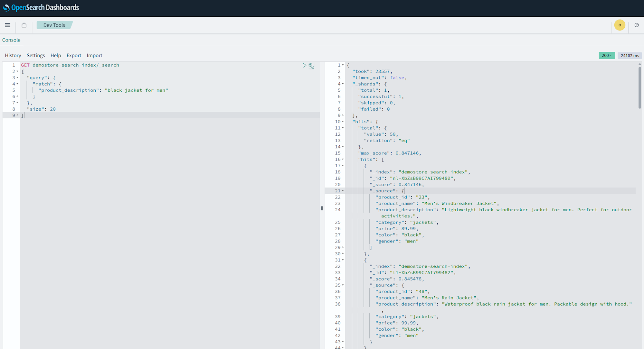The width and height of the screenshot is (644, 349).
Task: Click the send request play icon
Action: point(304,65)
